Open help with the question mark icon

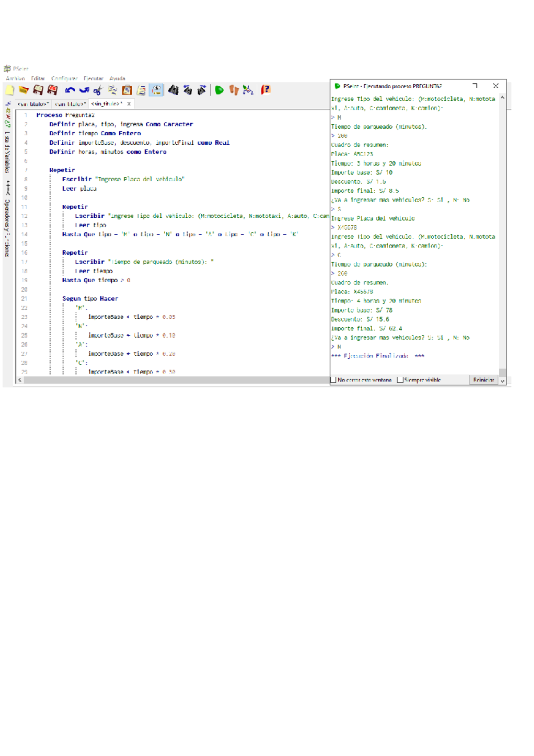coord(266,90)
